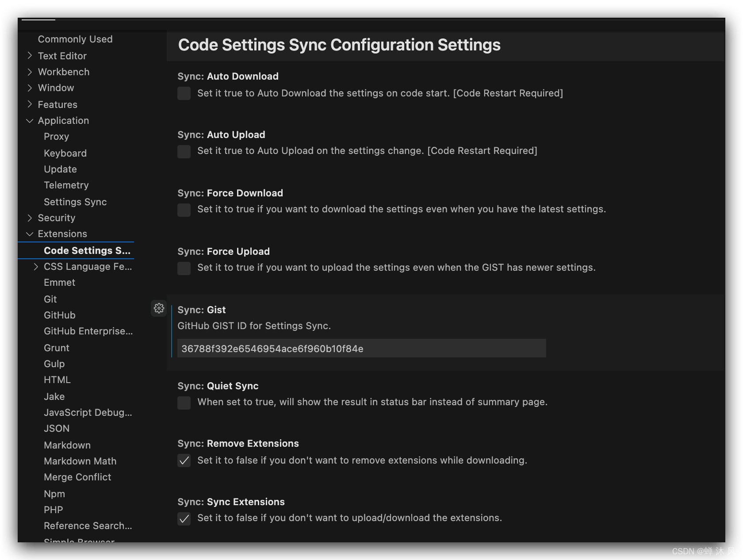The width and height of the screenshot is (743, 560).
Task: Click the gear icon beside Sync: Gist
Action: 159,308
